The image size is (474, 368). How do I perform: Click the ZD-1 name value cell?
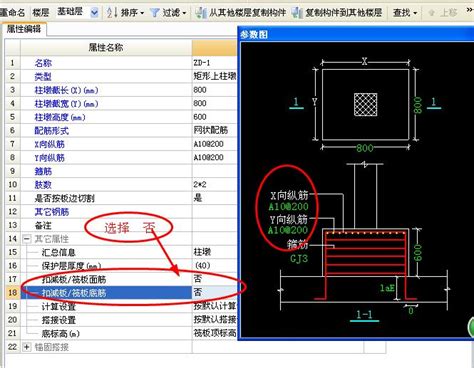click(x=214, y=63)
